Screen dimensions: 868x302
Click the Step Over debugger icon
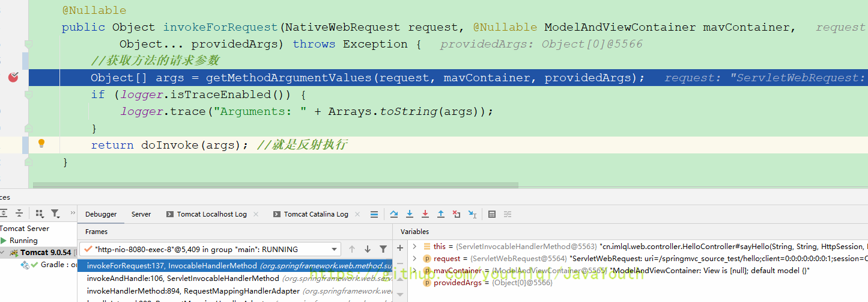click(394, 214)
